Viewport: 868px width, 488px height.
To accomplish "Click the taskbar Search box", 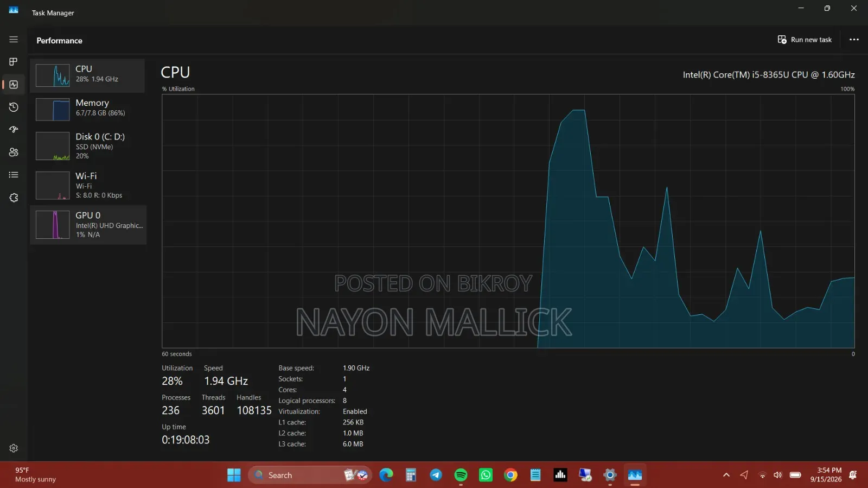I will coord(310,475).
